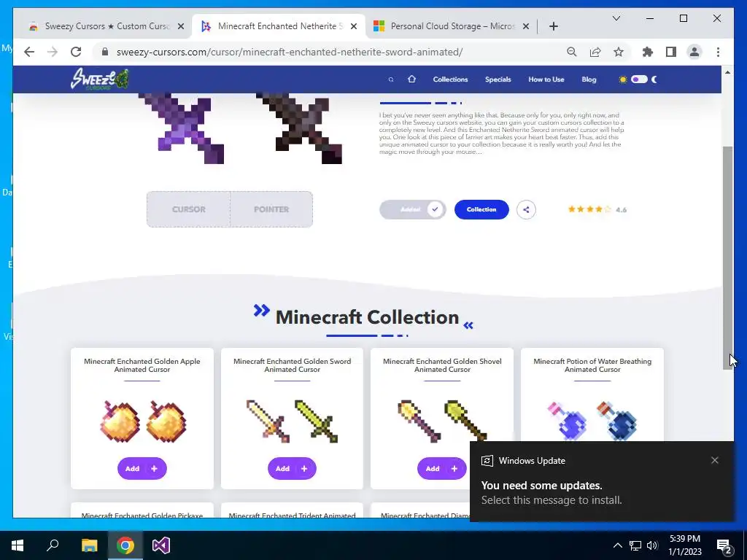Click the site search magnifier icon
Image resolution: width=747 pixels, height=560 pixels.
[391, 79]
